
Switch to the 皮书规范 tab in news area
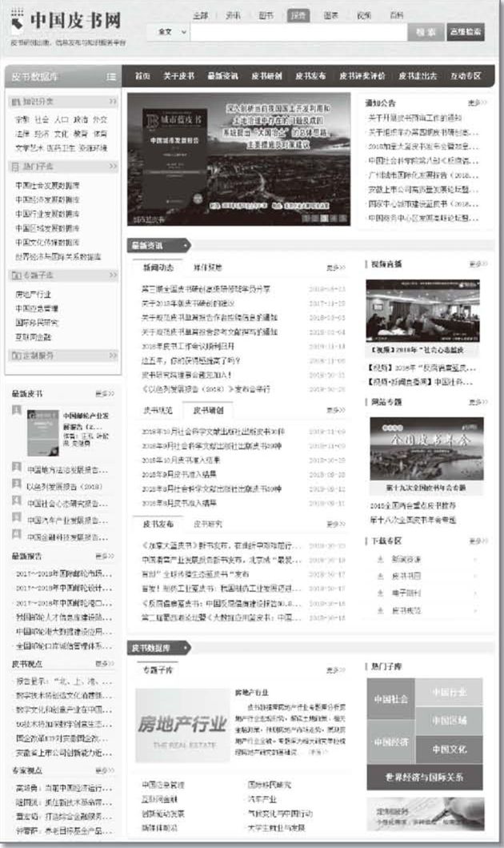158,411
